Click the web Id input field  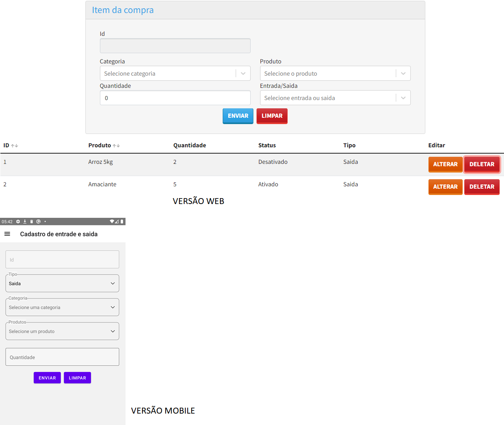point(175,46)
